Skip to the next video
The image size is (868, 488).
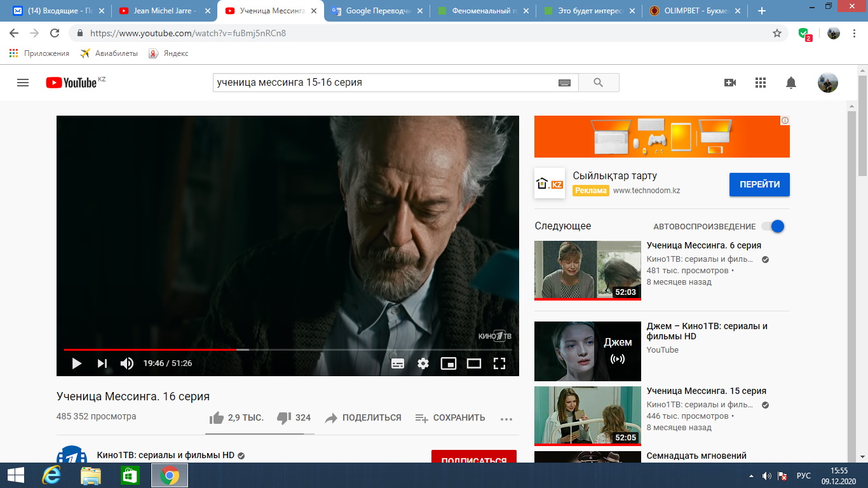[102, 363]
